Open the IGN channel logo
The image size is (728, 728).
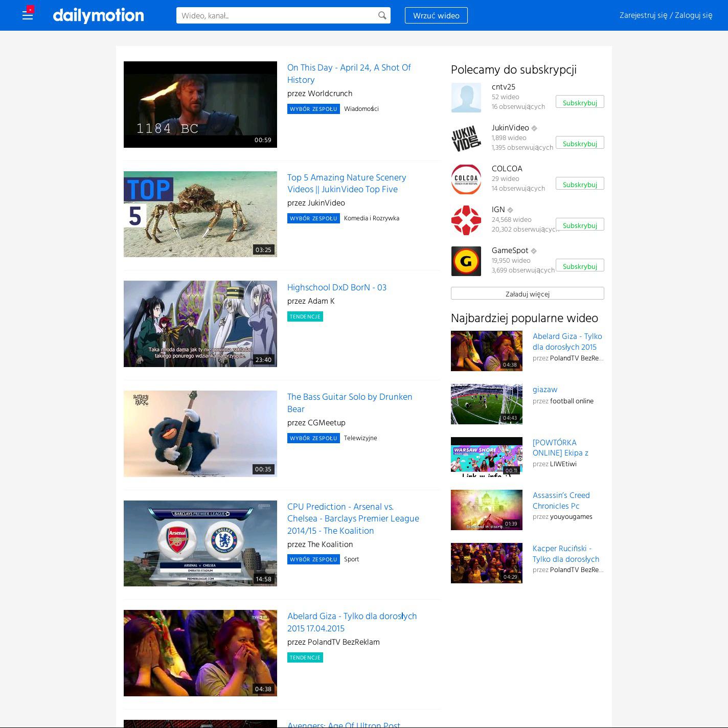(x=466, y=220)
